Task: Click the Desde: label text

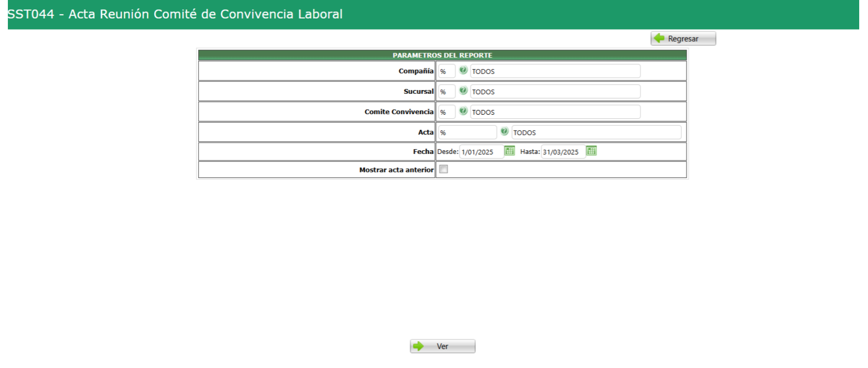Action: [x=448, y=152]
